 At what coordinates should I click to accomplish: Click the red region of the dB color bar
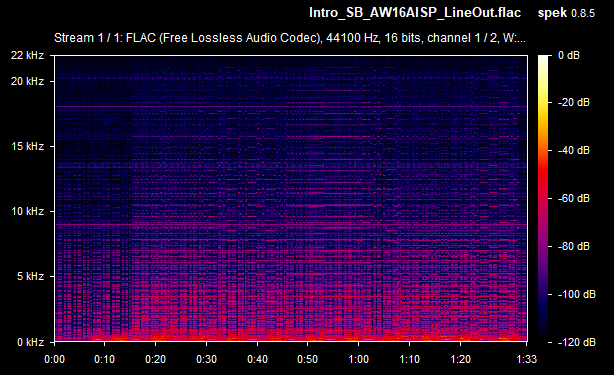click(x=543, y=172)
